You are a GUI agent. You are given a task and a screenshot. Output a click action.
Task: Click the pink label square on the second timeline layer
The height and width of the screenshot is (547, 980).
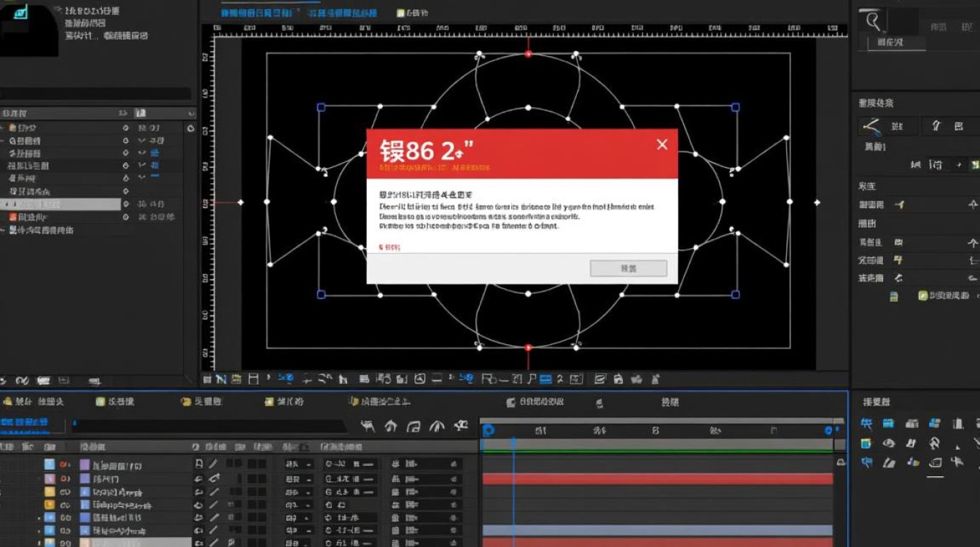pyautogui.click(x=50, y=479)
